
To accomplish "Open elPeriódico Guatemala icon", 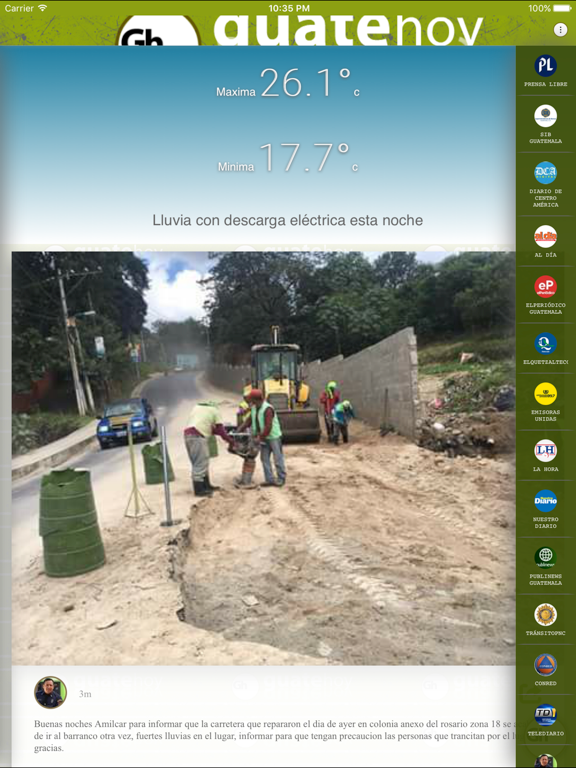I will [x=545, y=287].
